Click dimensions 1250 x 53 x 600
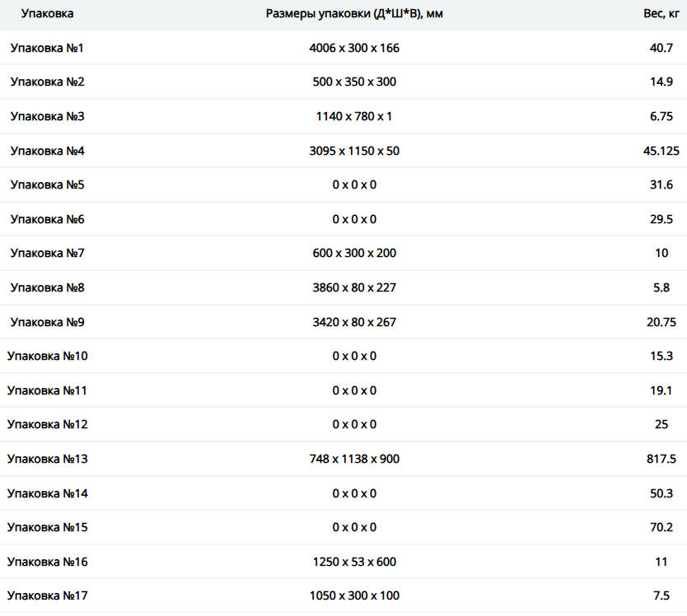Image resolution: width=687 pixels, height=616 pixels. coord(354,562)
